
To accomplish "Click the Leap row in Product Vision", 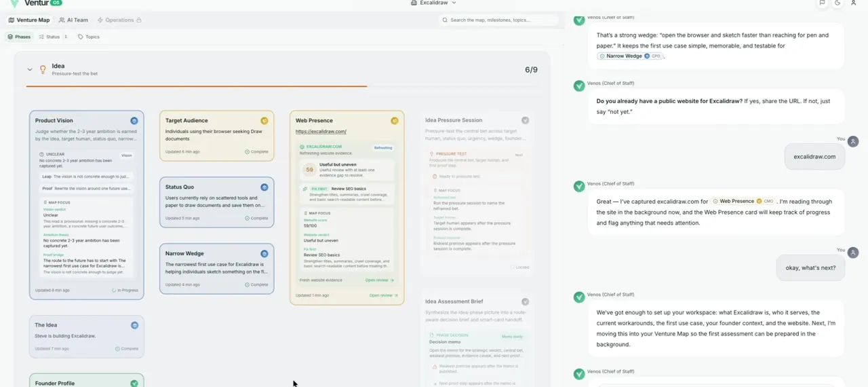I will pos(86,177).
